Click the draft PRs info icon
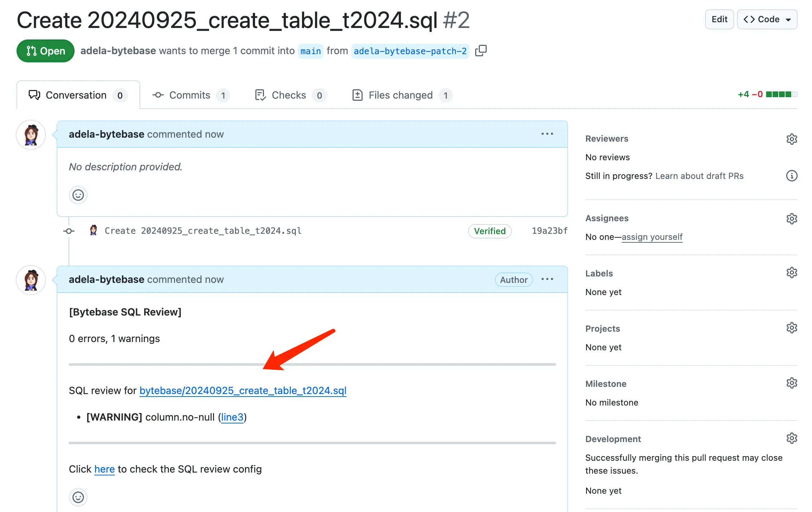 click(x=792, y=176)
